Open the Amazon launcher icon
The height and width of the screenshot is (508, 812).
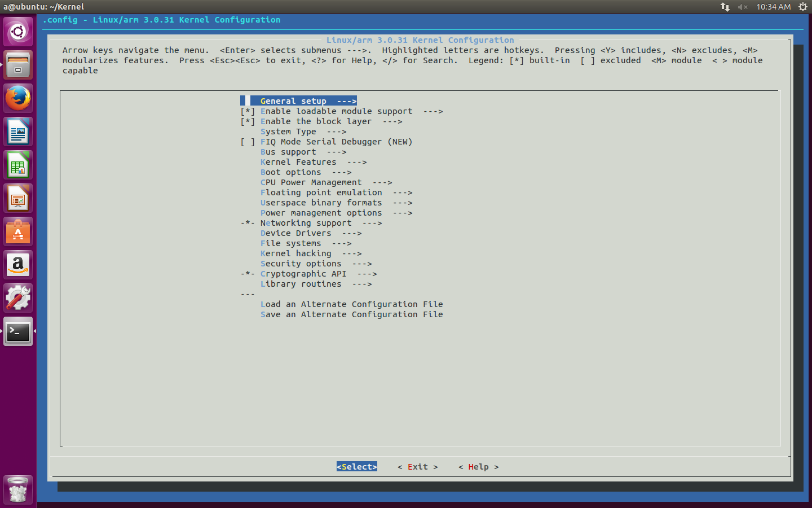pyautogui.click(x=18, y=265)
